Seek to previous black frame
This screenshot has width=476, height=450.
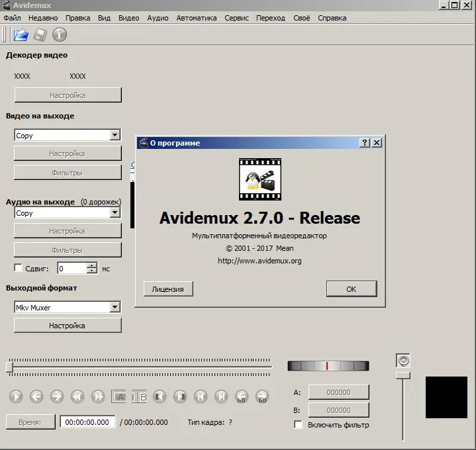160,396
